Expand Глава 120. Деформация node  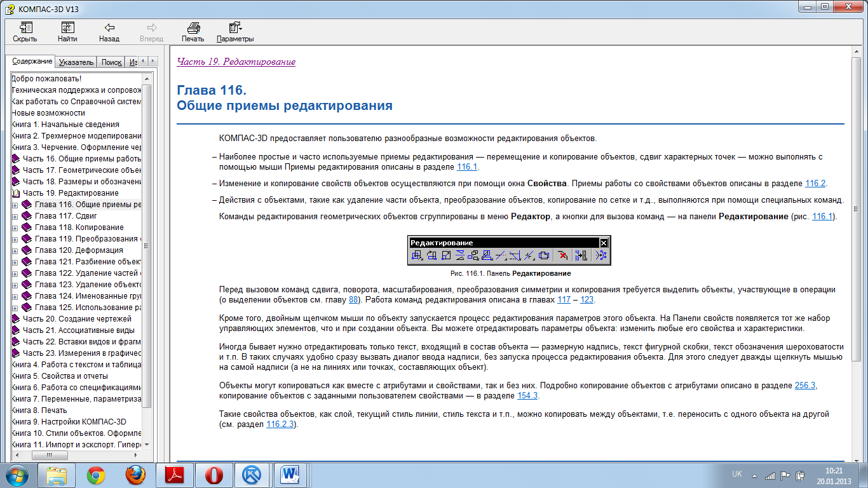pyautogui.click(x=15, y=250)
